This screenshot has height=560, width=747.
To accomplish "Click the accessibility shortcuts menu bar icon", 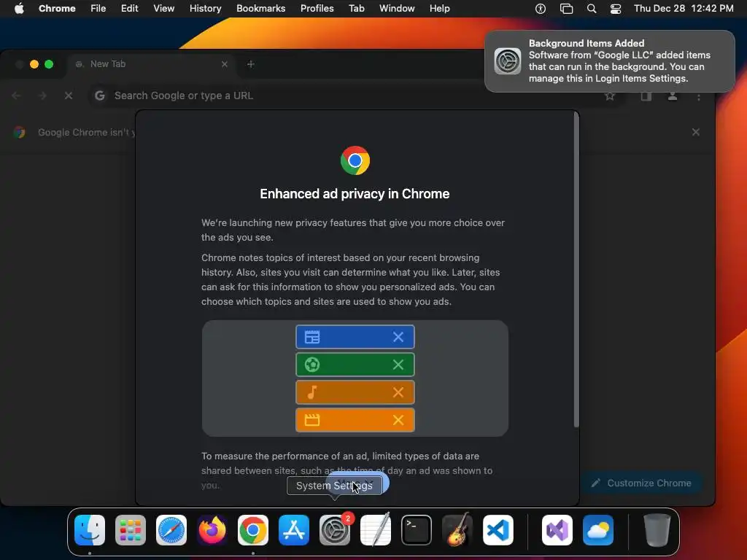I will tap(541, 9).
